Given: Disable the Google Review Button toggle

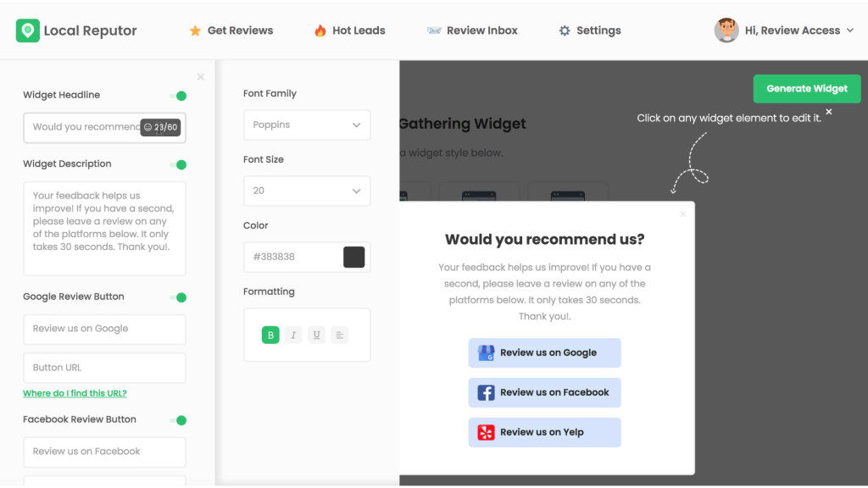Looking at the screenshot, I should tap(178, 297).
